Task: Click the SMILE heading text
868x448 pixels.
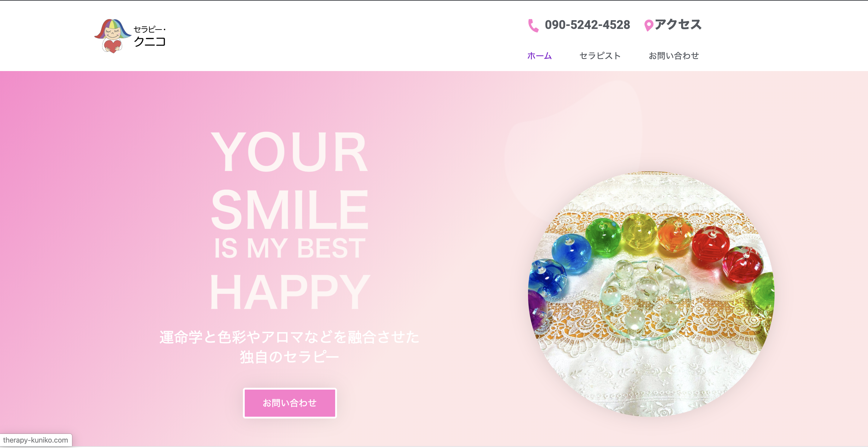Action: tap(289, 209)
